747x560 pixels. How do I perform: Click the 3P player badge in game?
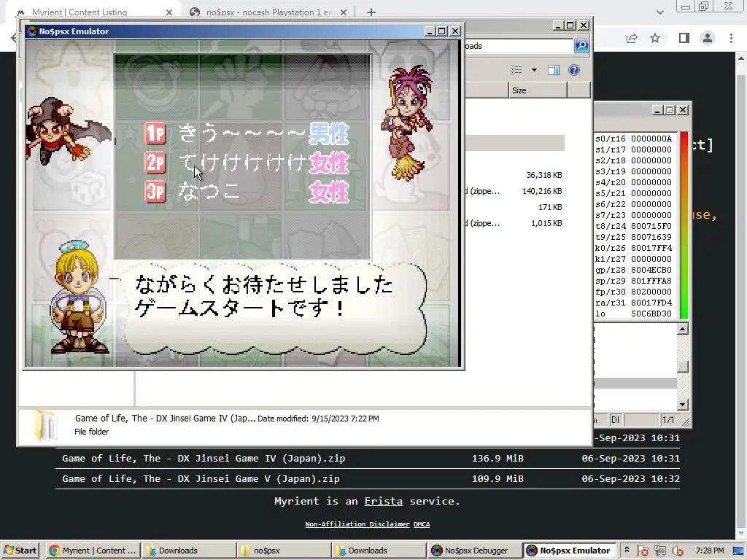tap(155, 192)
